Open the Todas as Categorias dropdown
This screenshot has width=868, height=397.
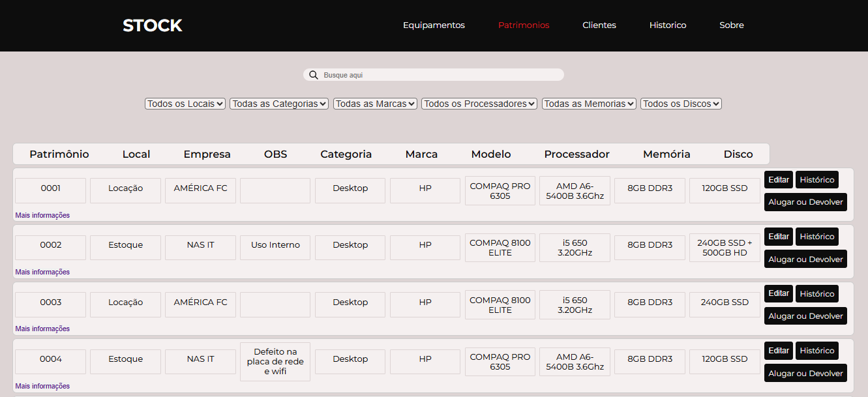278,103
